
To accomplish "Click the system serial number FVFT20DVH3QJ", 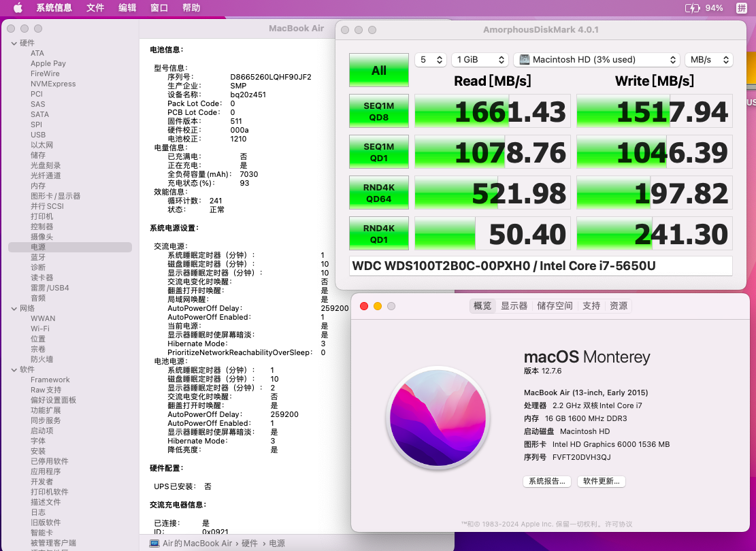I will pos(582,457).
